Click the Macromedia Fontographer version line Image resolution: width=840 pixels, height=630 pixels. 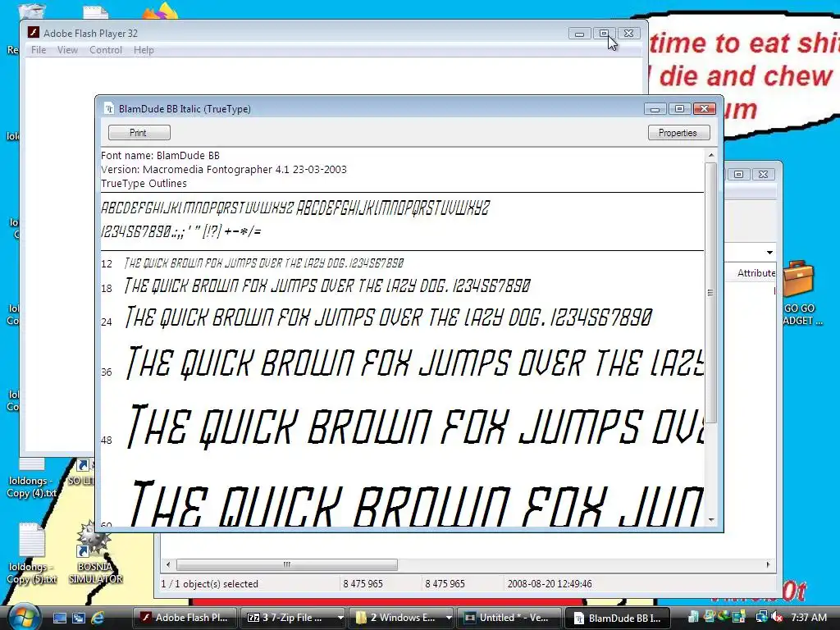coord(223,169)
